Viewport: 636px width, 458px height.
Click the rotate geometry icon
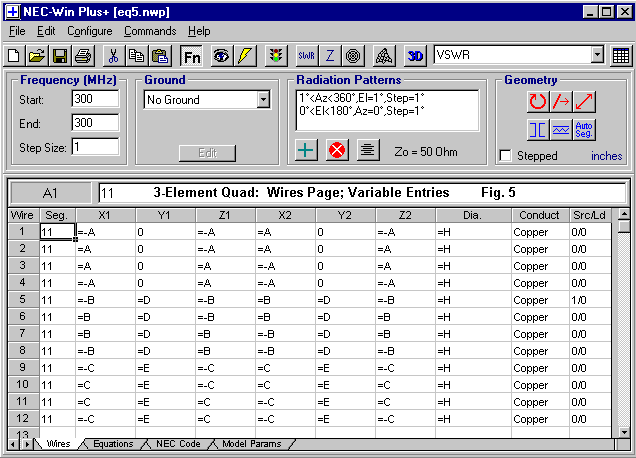point(538,101)
